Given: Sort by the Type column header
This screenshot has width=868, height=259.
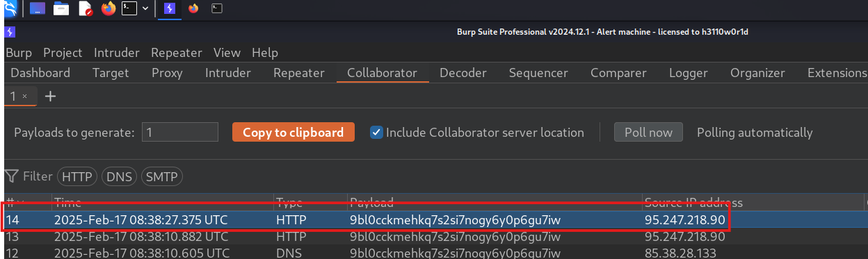Looking at the screenshot, I should click(311, 203).
